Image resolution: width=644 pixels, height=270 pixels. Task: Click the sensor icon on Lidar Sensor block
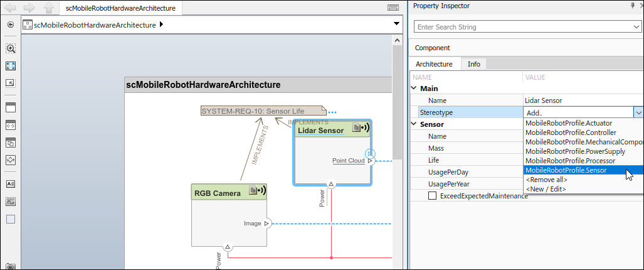(x=361, y=128)
